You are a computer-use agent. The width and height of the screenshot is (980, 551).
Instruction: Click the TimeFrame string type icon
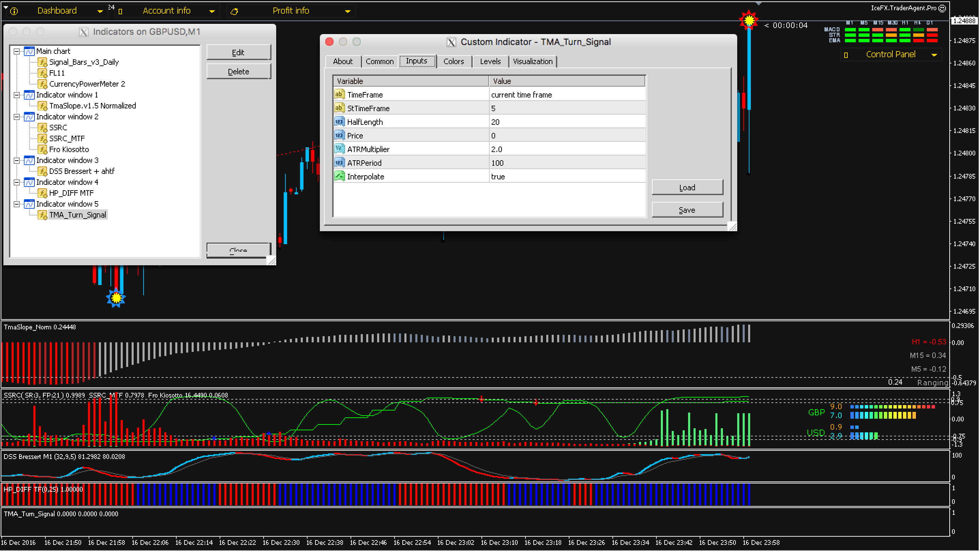339,94
